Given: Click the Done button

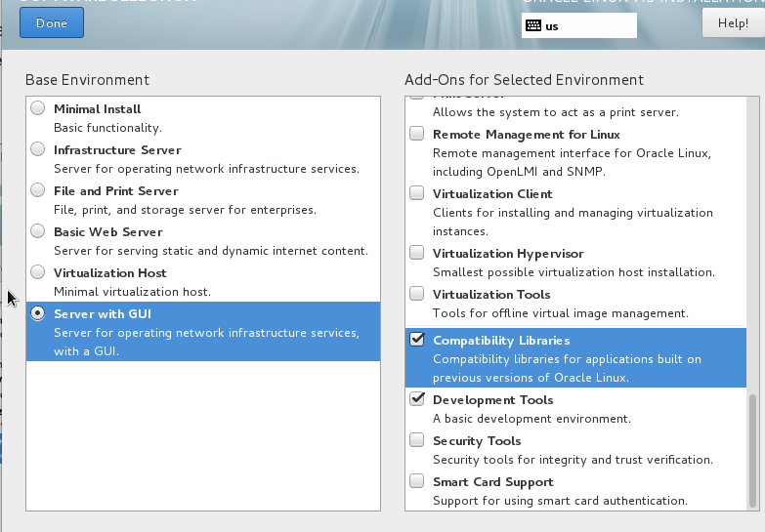Looking at the screenshot, I should [x=52, y=22].
